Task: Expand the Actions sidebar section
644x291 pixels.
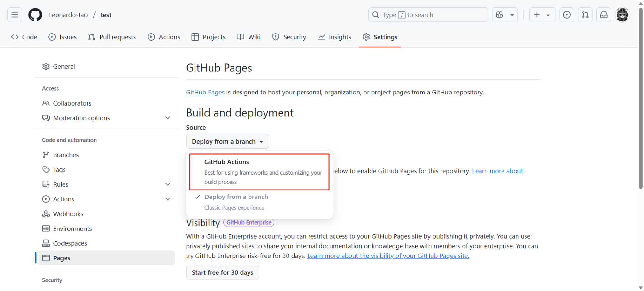Action: tap(167, 199)
